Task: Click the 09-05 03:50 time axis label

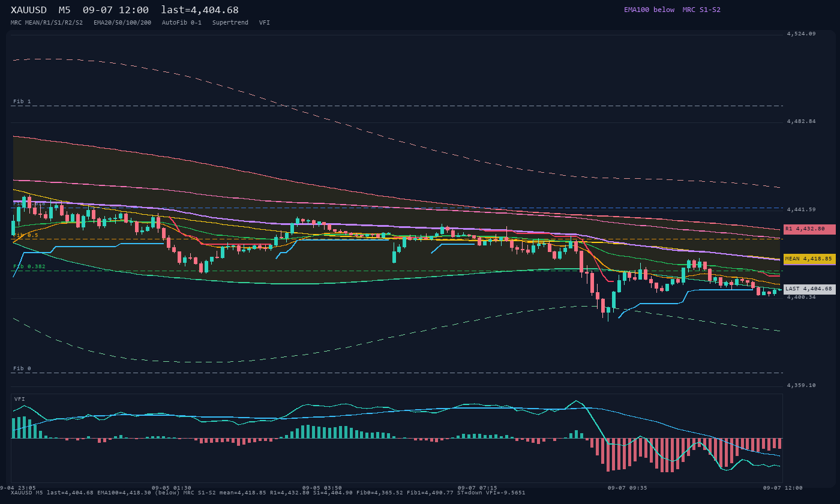Action: 322,488
